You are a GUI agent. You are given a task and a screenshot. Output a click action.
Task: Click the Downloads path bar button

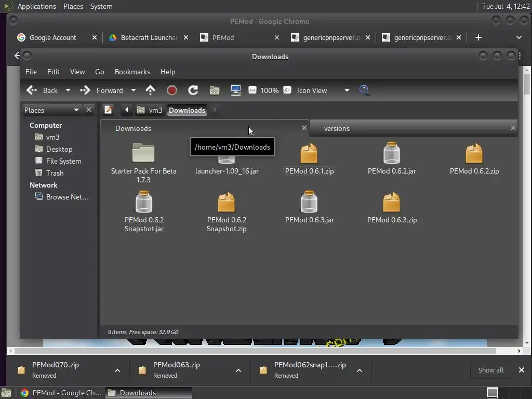click(x=187, y=110)
